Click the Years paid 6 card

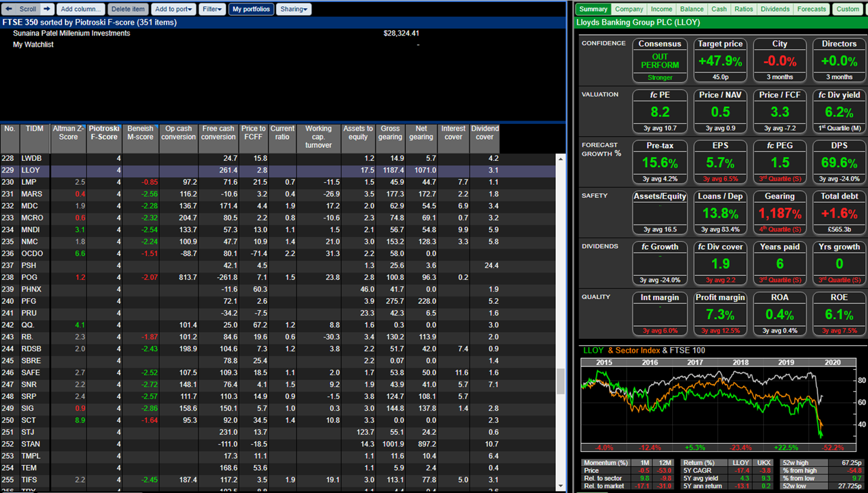click(780, 263)
